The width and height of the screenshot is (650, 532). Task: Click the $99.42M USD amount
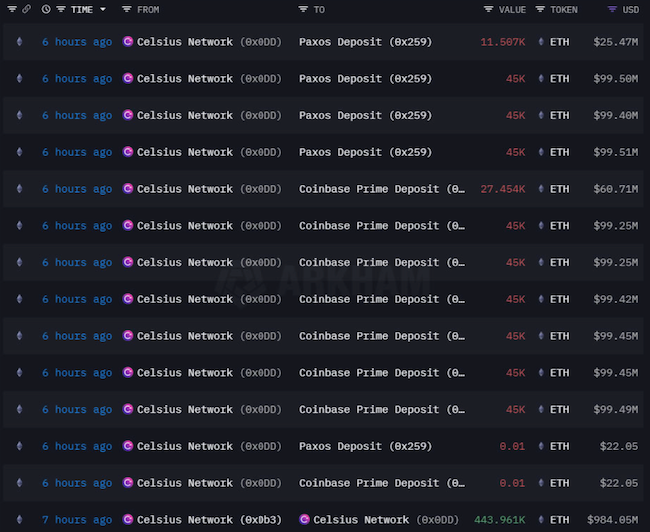pyautogui.click(x=616, y=299)
